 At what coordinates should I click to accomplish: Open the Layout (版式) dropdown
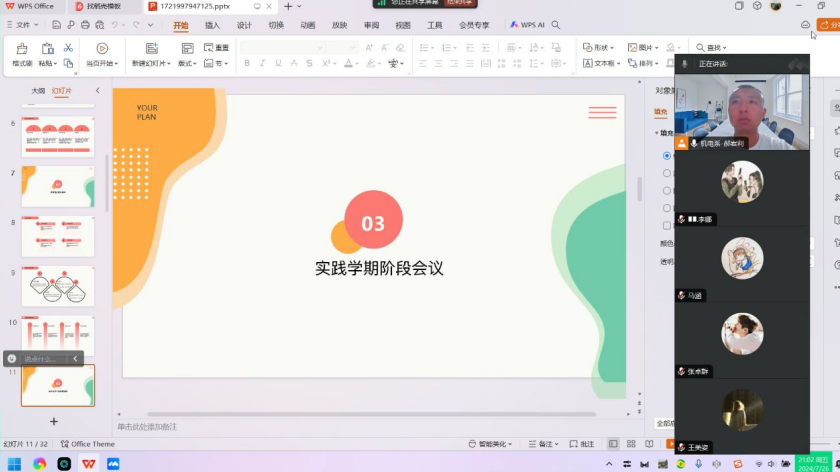[x=188, y=63]
